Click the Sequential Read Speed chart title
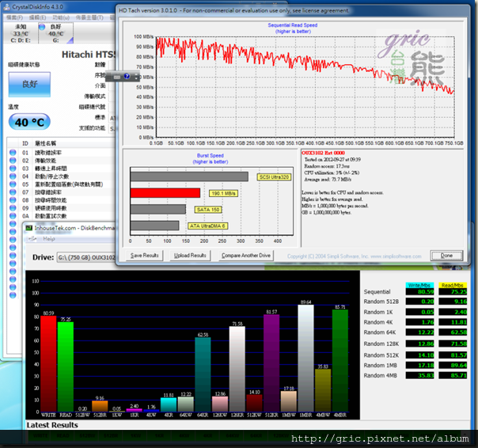The width and height of the screenshot is (478, 448). pos(293,25)
